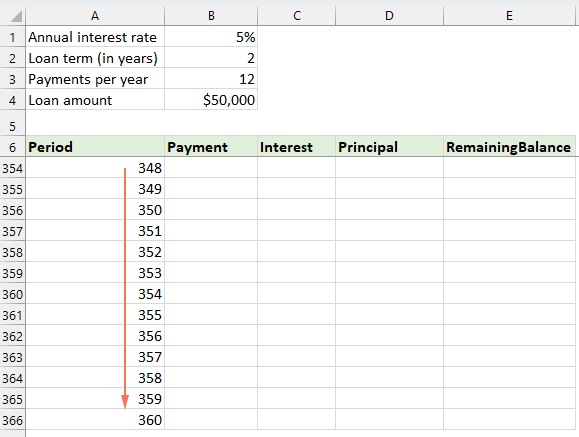This screenshot has width=579, height=437.
Task: Click the $50,000 loan amount cell
Action: tap(211, 100)
